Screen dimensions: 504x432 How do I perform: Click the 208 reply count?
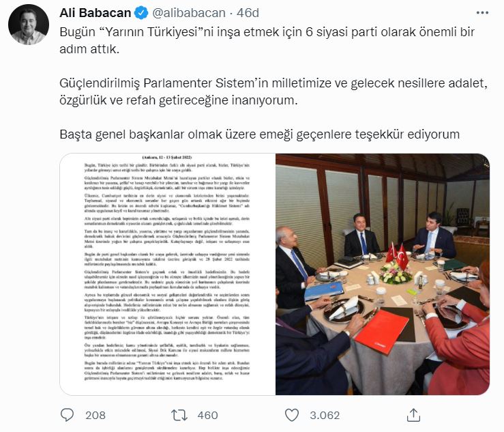coord(95,415)
